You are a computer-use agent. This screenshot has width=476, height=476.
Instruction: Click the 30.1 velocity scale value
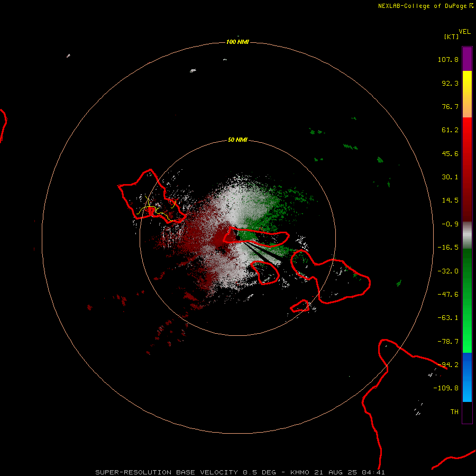[x=450, y=177]
